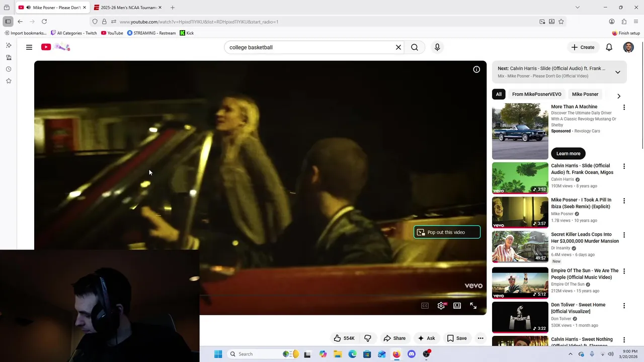Open YouTube notifications bell
The image size is (644, 362).
609,47
